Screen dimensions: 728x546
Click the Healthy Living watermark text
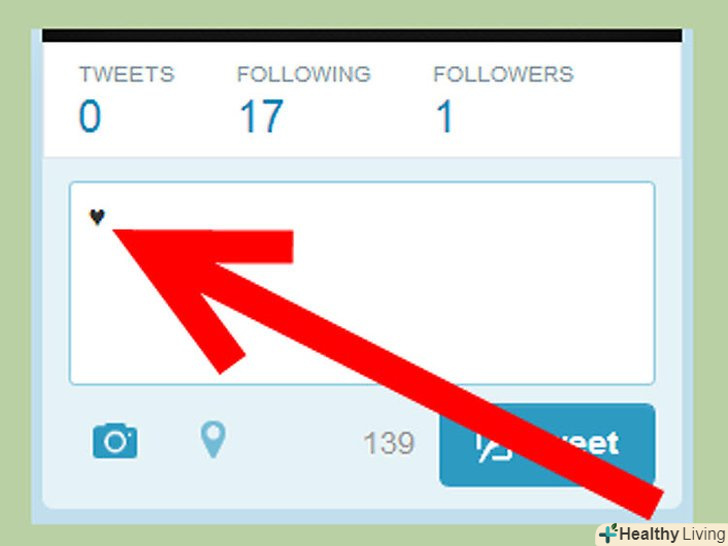coord(672,534)
